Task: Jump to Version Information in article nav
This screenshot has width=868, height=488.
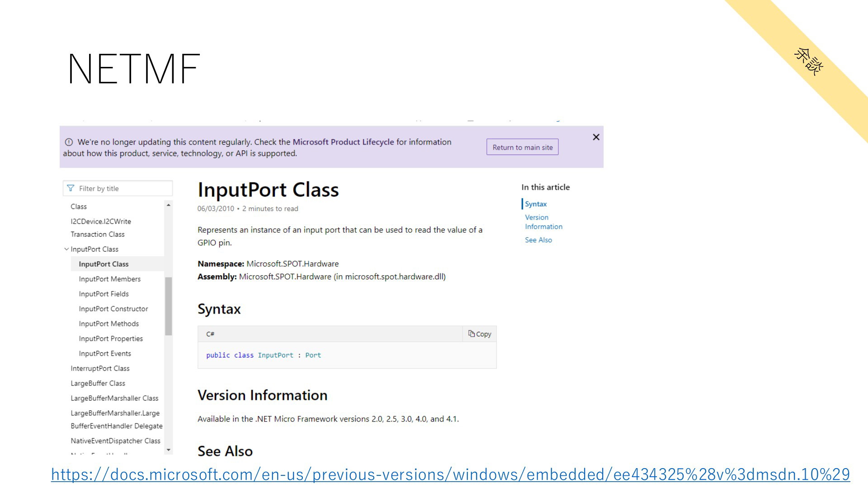Action: (x=543, y=222)
